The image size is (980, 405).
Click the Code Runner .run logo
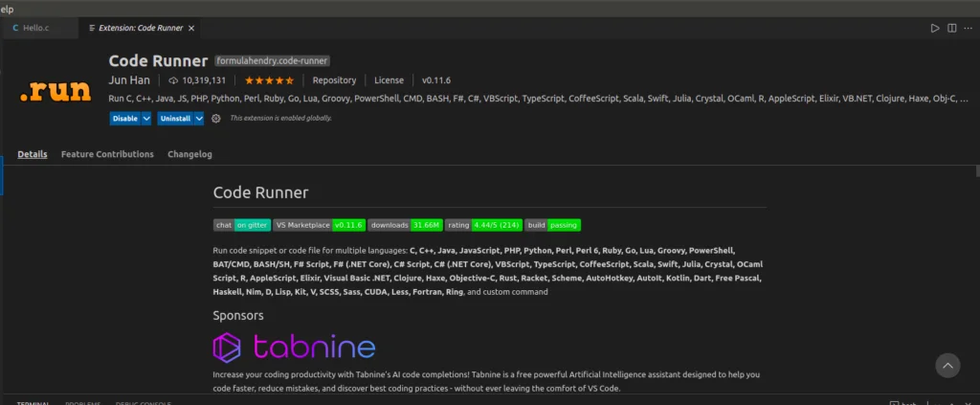pos(56,91)
